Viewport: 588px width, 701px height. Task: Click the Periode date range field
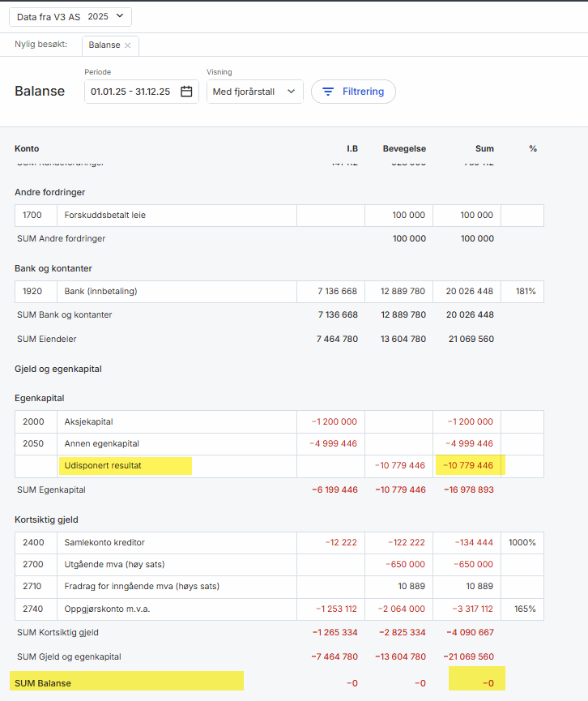(131, 92)
